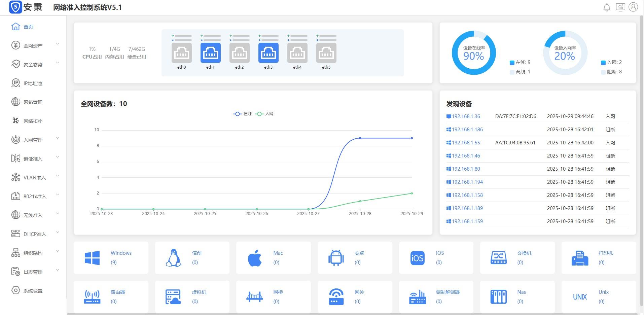This screenshot has height=315, width=644.
Task: Select the eth2 network port icon
Action: coord(240,53)
